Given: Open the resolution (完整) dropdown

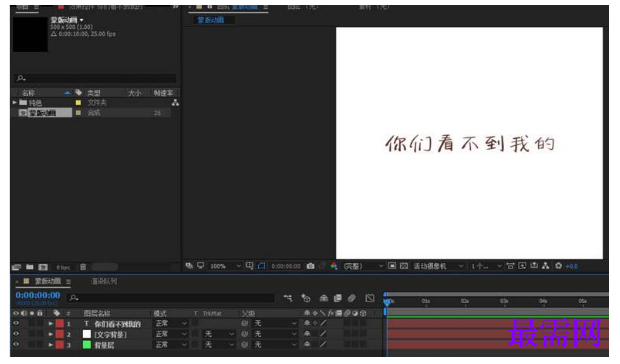Looking at the screenshot, I should [363, 266].
